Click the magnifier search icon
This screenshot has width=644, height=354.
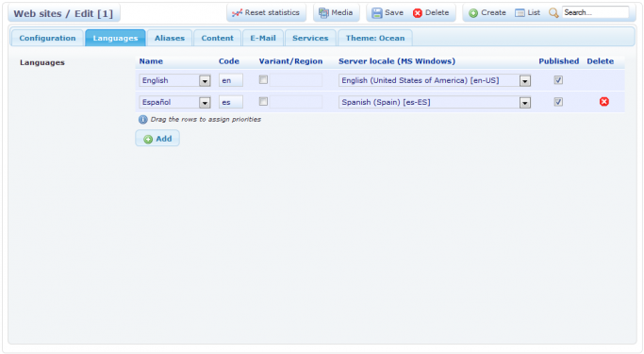[x=553, y=13]
